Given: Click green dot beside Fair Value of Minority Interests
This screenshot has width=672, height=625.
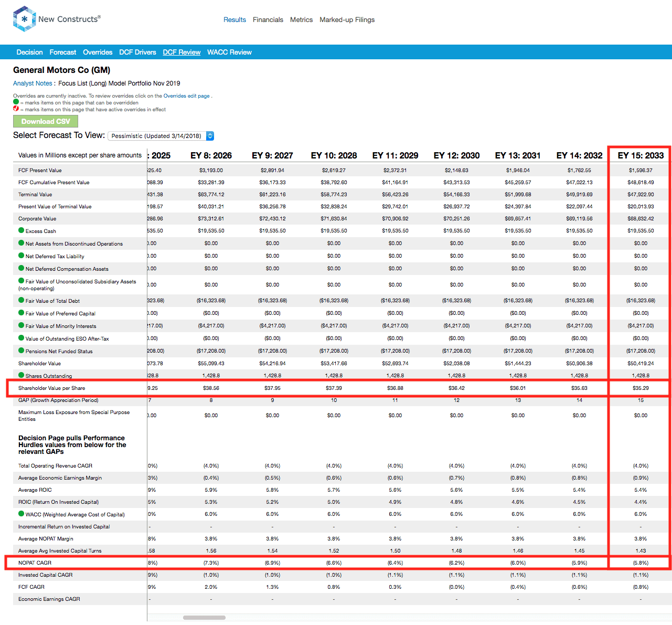Looking at the screenshot, I should pyautogui.click(x=21, y=325).
